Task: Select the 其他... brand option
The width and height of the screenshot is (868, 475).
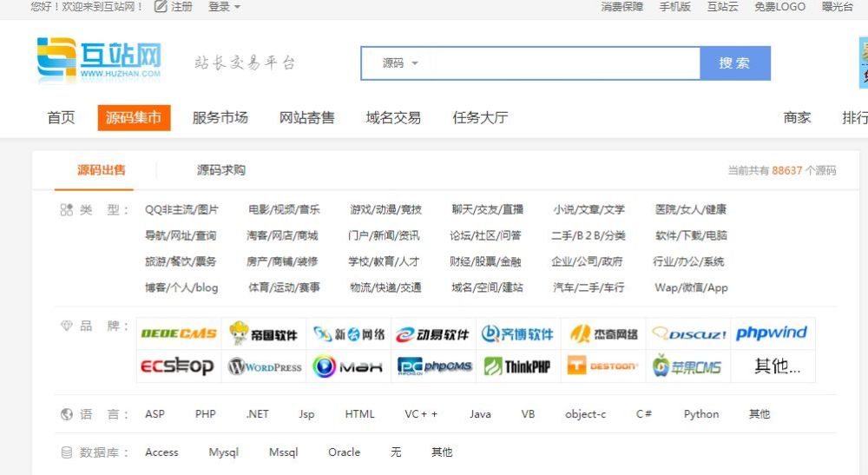Action: [777, 366]
